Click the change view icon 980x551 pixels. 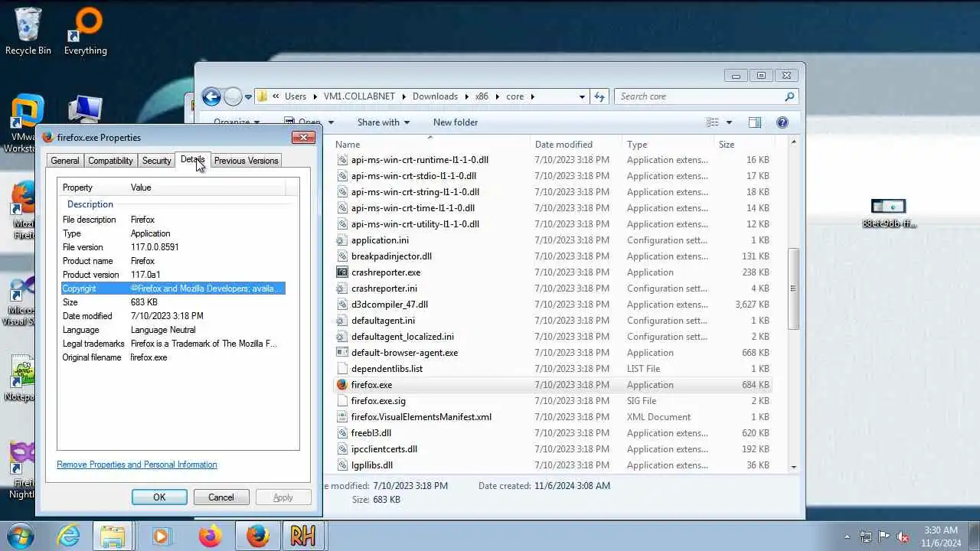713,122
